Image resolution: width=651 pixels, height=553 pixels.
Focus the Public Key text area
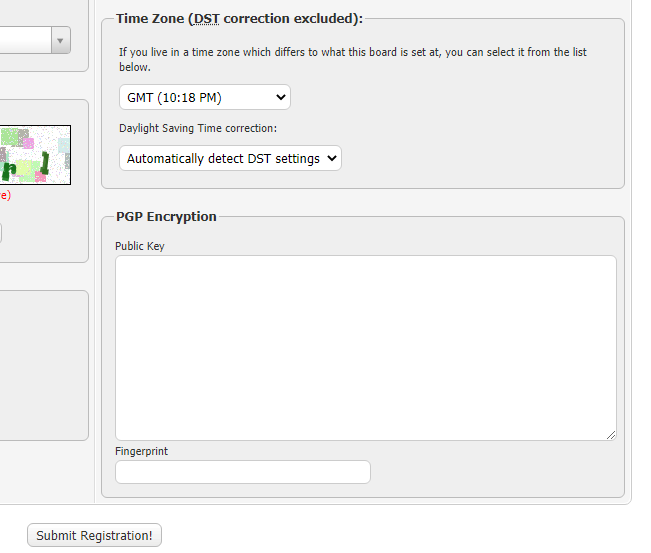365,347
